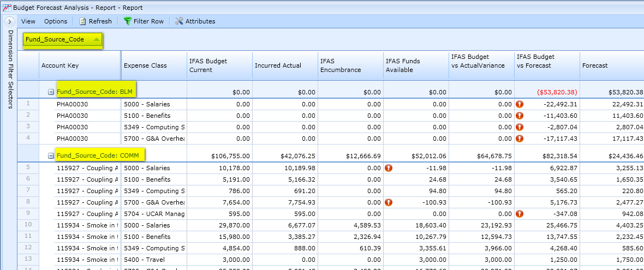
Task: Select row 1 header number
Action: pyautogui.click(x=28, y=104)
